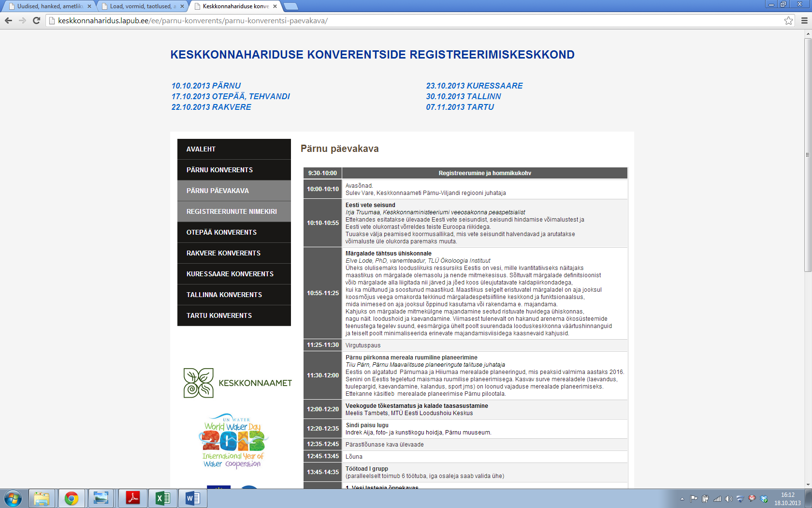The width and height of the screenshot is (812, 508).
Task: Open Word from the taskbar
Action: coord(192,498)
